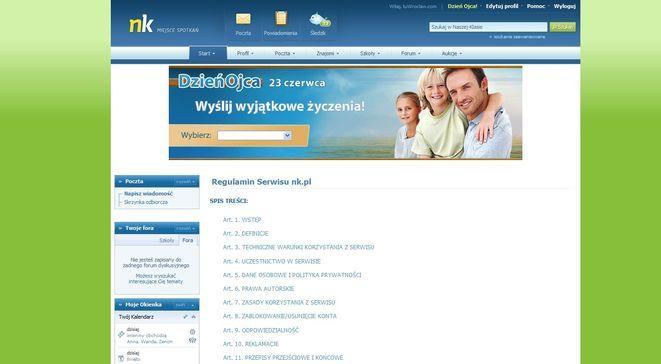The width and height of the screenshot is (661, 364).
Task: Open Art. 2. DEFINICJE
Action: [246, 234]
